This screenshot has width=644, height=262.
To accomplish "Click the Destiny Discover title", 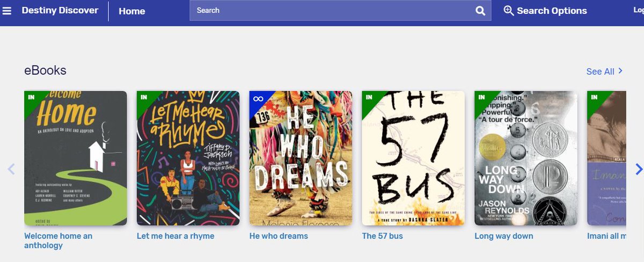I will (x=60, y=10).
